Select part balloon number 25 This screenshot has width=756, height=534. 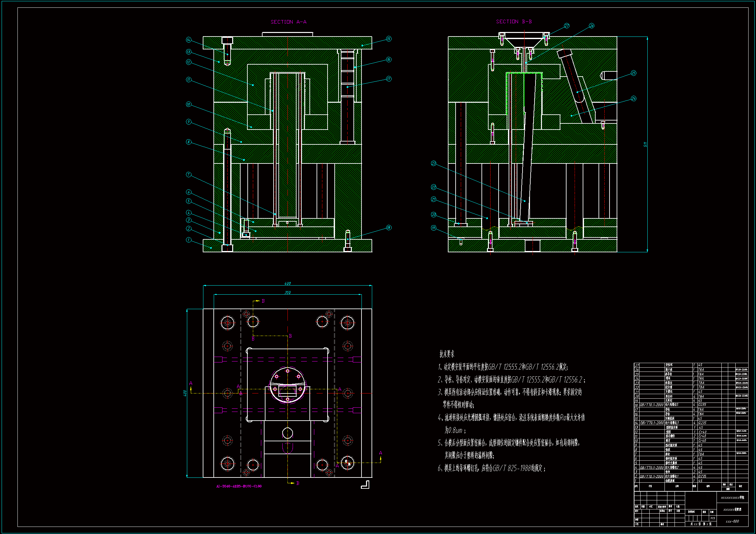634,73
